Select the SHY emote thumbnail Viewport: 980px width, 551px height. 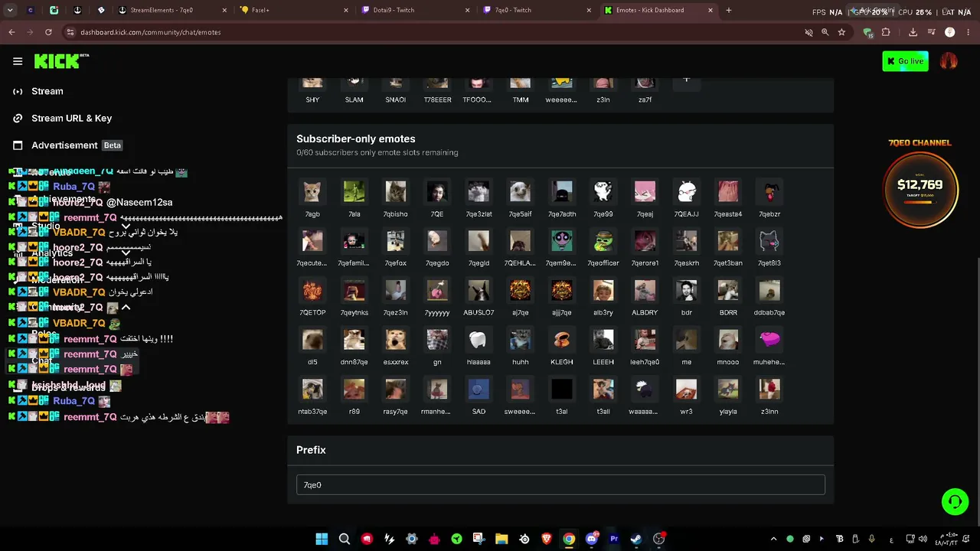312,83
